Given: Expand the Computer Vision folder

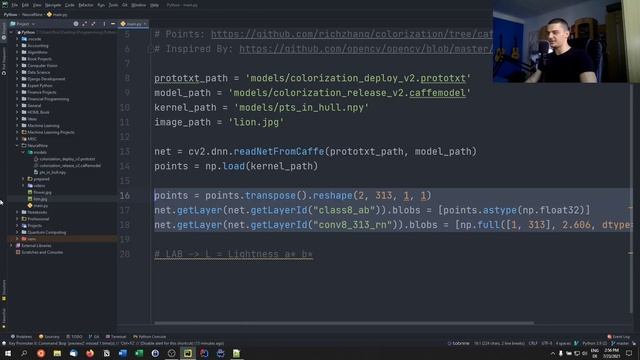Looking at the screenshot, I should pos(17,65).
